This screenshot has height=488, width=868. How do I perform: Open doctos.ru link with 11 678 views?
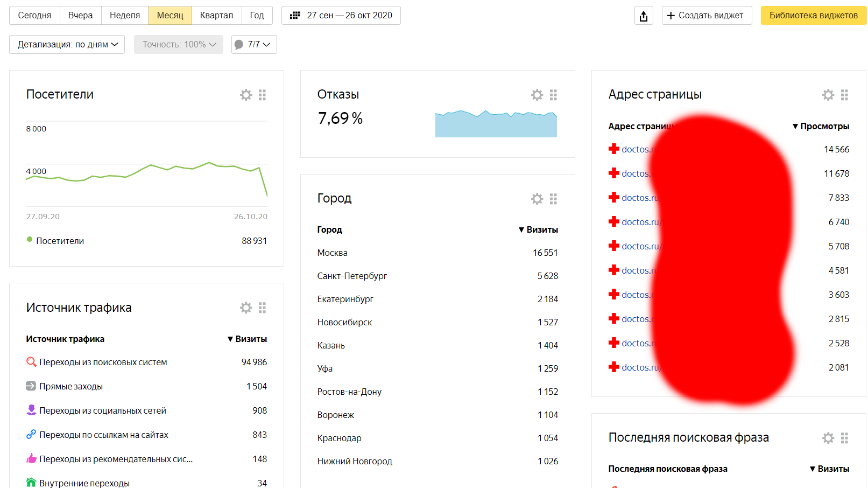[x=637, y=173]
